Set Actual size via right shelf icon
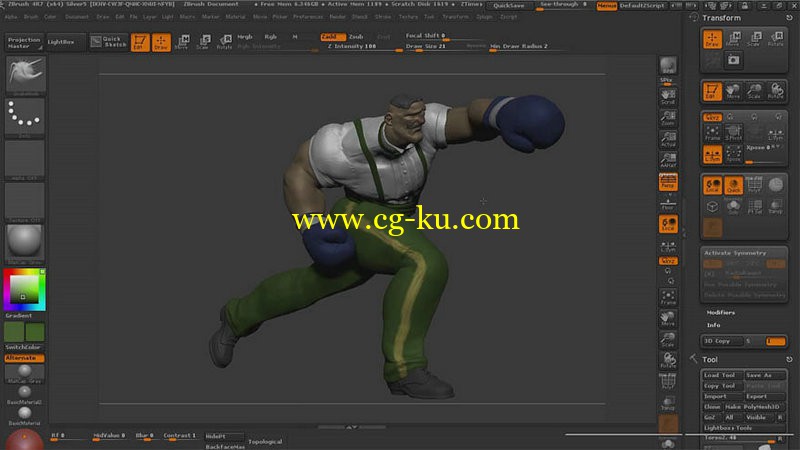This screenshot has width=800, height=450. coord(668,139)
